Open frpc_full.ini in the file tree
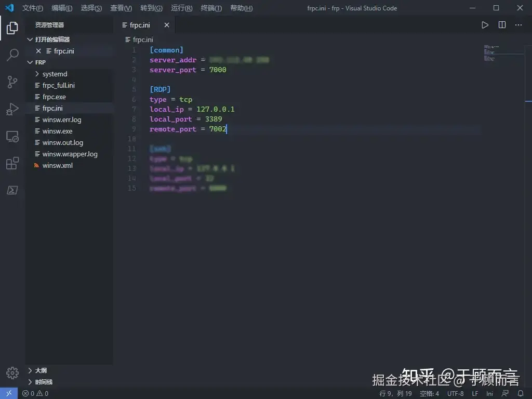The height and width of the screenshot is (399, 532). click(x=69, y=86)
